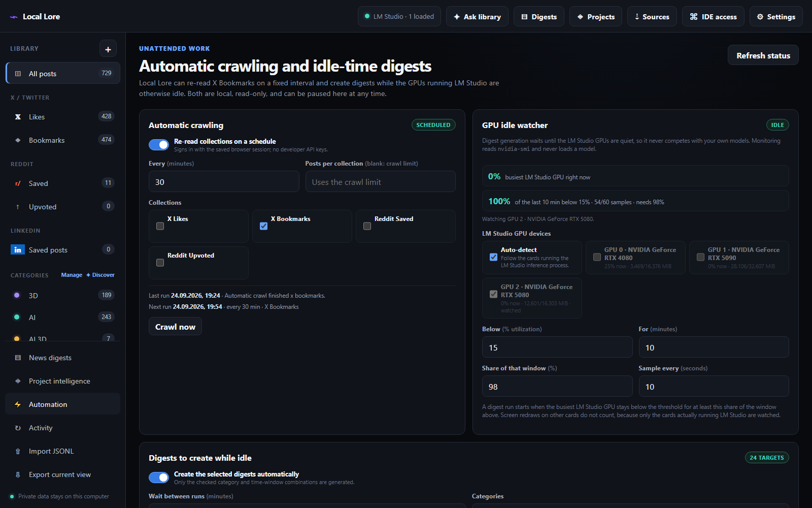Click the Crawl now button
Image resolution: width=812 pixels, height=508 pixels.
coord(175,327)
